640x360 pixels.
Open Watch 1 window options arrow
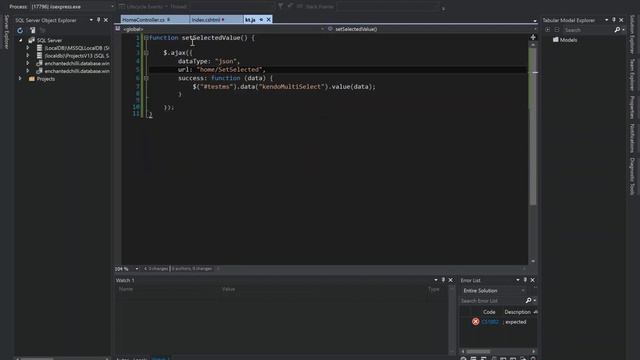tap(436, 280)
